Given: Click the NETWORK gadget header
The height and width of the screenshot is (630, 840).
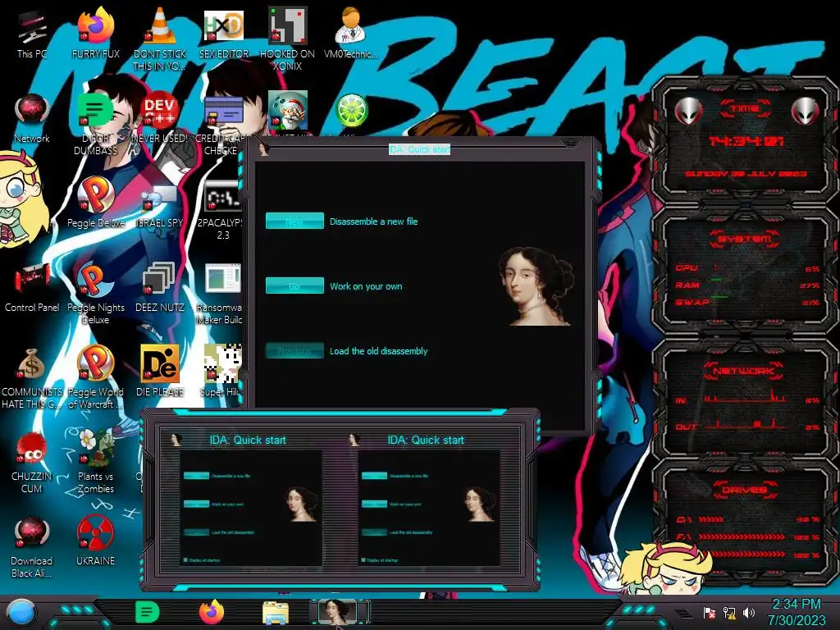Looking at the screenshot, I should pyautogui.click(x=744, y=371).
